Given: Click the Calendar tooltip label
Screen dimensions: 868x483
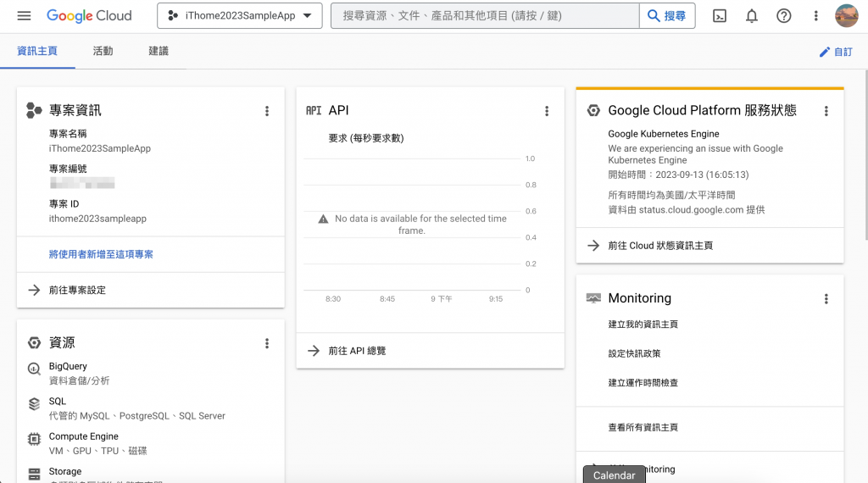Looking at the screenshot, I should (x=615, y=475).
